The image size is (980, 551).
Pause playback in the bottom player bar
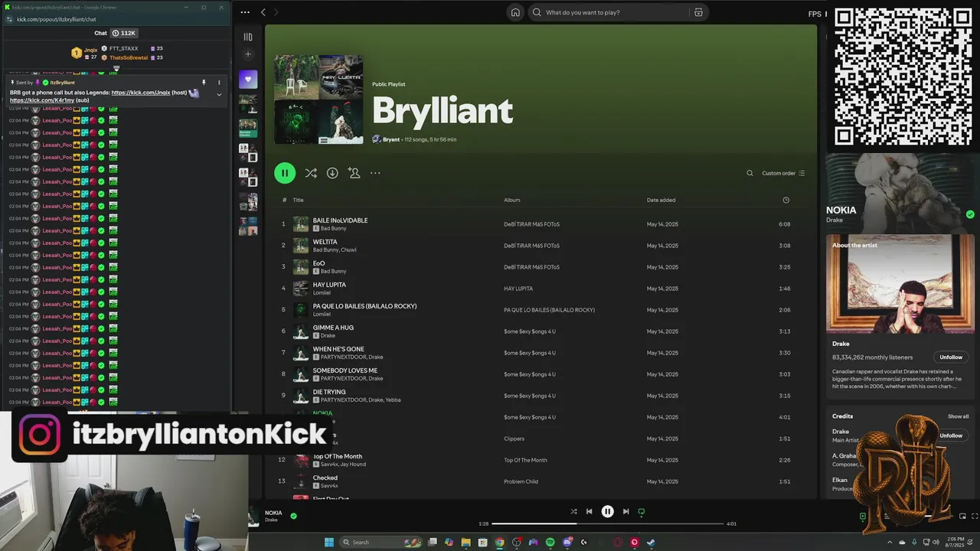[x=607, y=511]
